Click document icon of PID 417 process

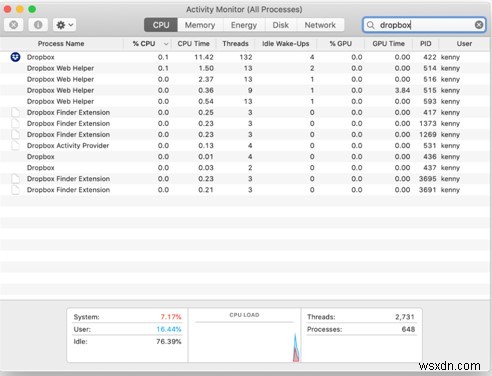point(15,112)
